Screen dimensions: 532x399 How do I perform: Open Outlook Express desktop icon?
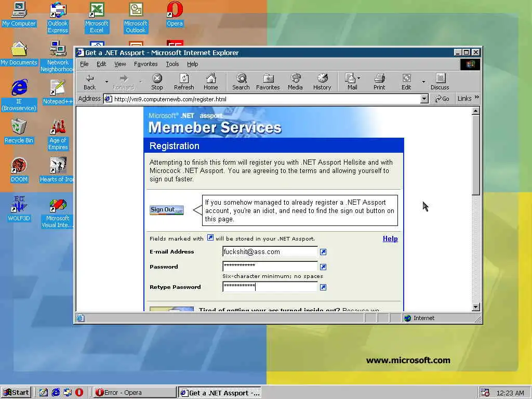[58, 18]
